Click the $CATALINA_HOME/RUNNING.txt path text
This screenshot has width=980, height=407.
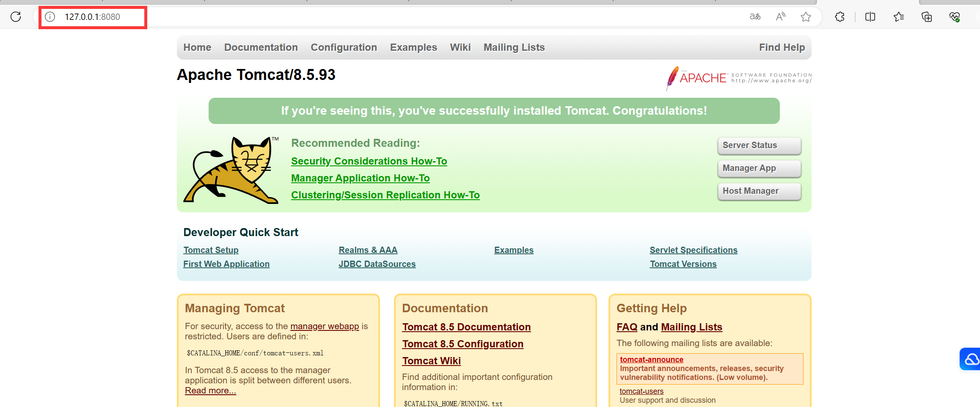click(x=453, y=404)
